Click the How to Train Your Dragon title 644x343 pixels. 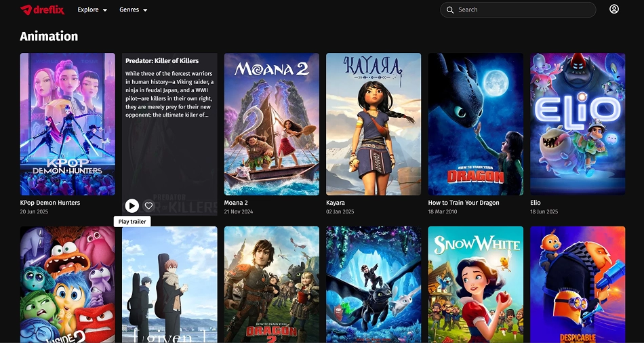464,203
